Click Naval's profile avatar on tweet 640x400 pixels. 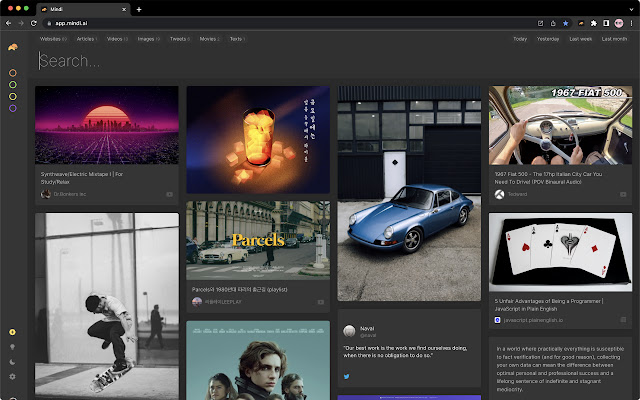349,331
